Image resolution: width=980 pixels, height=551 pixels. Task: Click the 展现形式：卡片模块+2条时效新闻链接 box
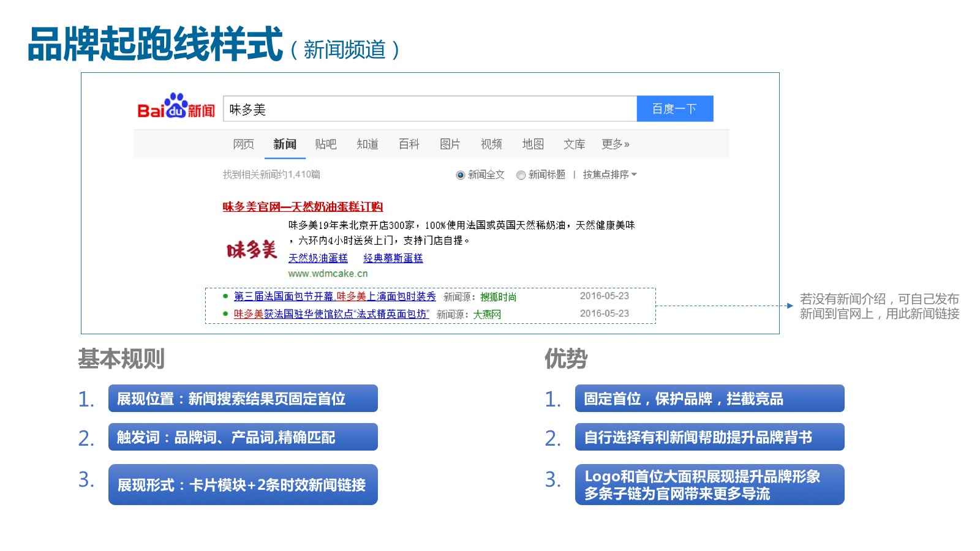click(x=243, y=485)
